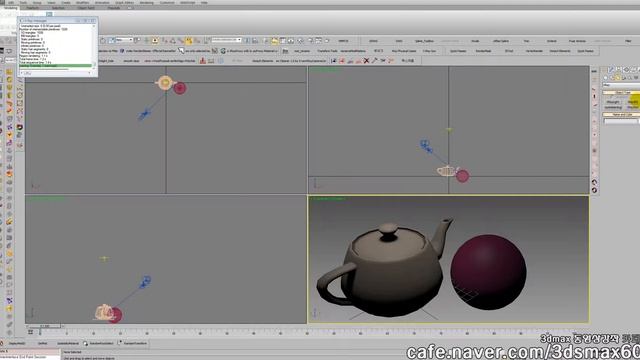Viewport: 640px width, 360px height.
Task: Click the red X icon in the toolbar
Action: pyautogui.click(x=366, y=60)
